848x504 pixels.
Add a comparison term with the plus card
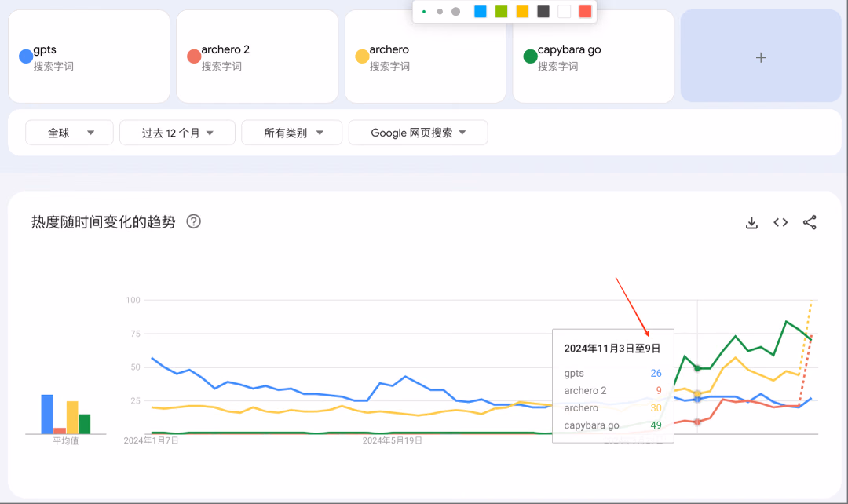click(x=761, y=57)
